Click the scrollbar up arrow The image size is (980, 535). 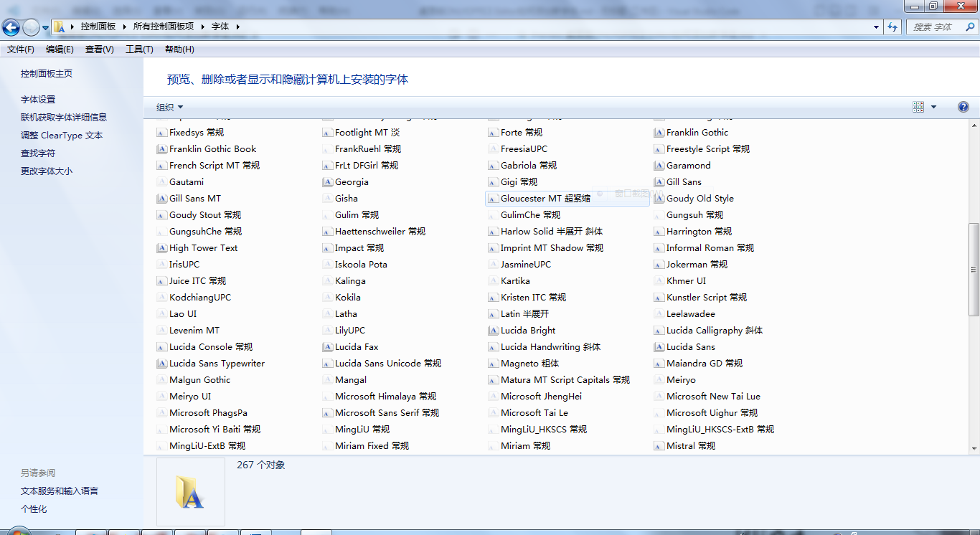coord(974,125)
